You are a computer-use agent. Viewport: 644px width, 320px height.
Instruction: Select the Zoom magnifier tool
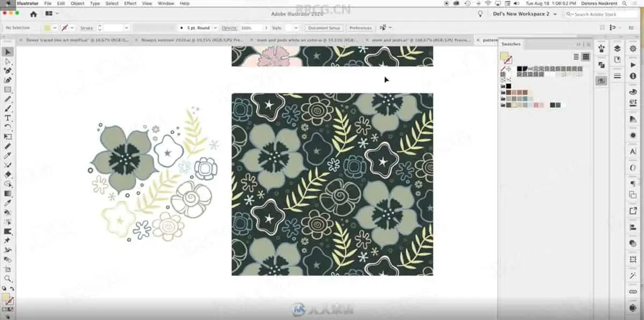[8, 279]
